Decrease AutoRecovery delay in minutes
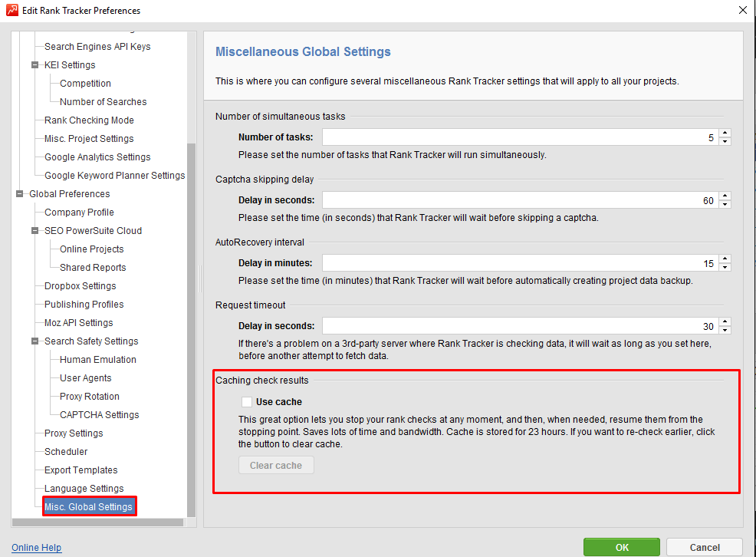 pyautogui.click(x=725, y=267)
